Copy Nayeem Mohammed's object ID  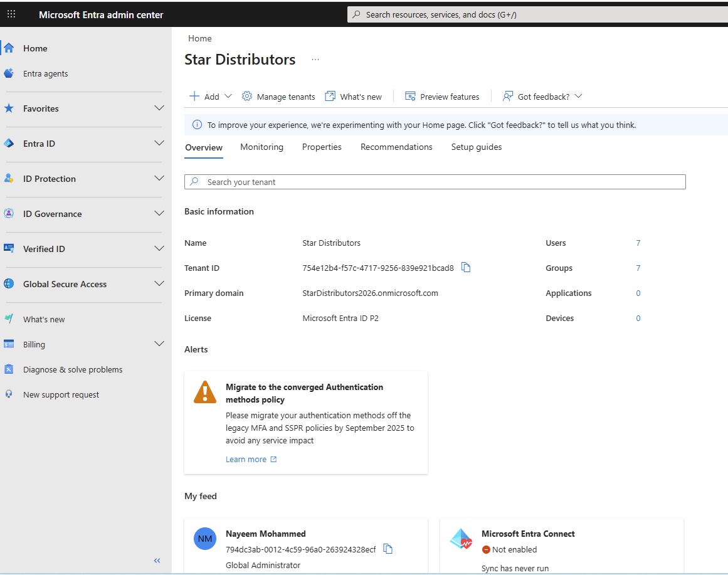click(388, 549)
